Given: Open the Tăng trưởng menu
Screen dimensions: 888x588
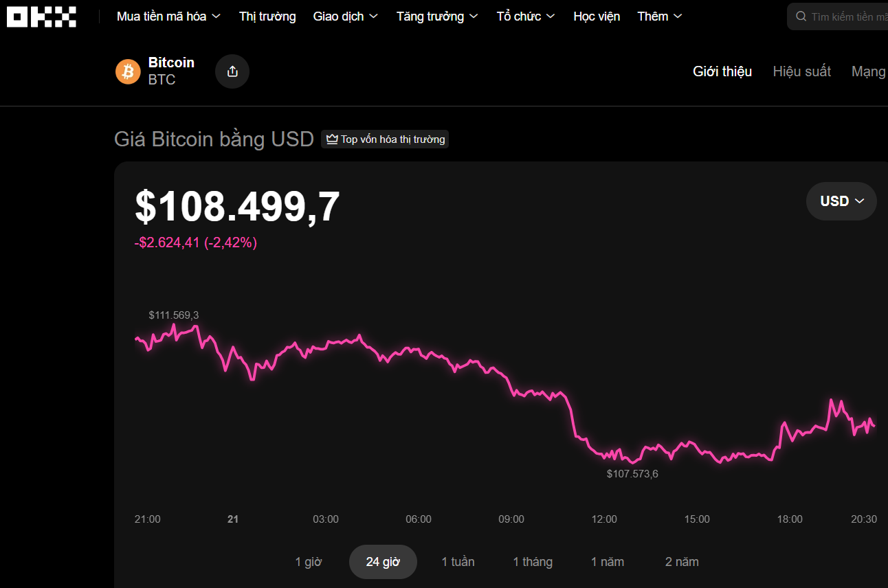Looking at the screenshot, I should pos(437,16).
